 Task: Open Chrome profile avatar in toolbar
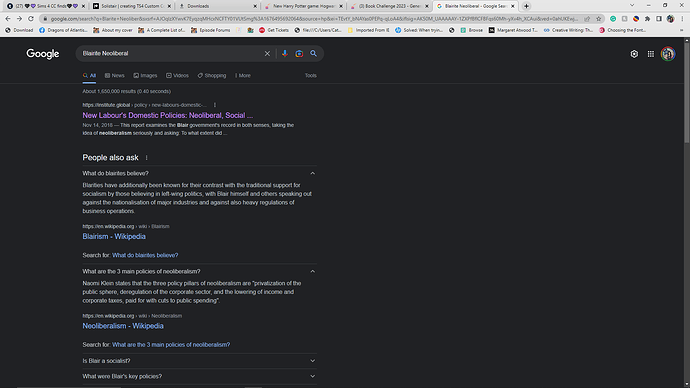tap(670, 19)
